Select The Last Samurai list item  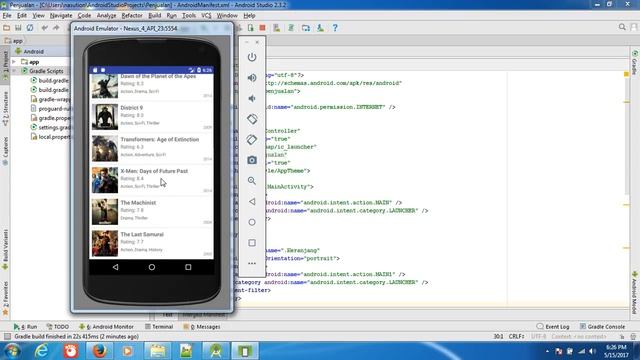pyautogui.click(x=151, y=243)
